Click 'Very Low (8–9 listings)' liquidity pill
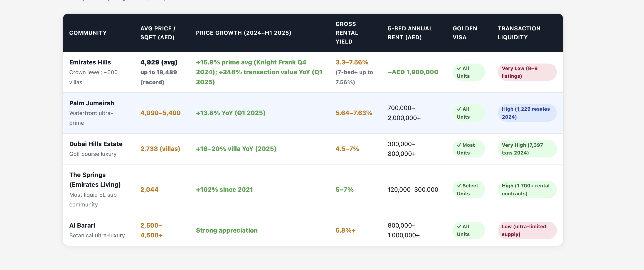 [x=527, y=72]
